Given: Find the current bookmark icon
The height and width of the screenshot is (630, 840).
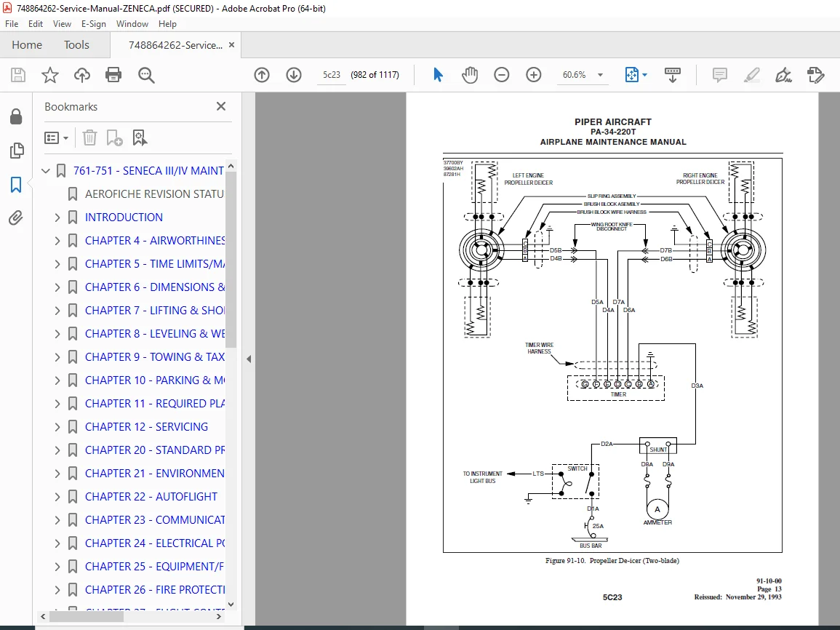Looking at the screenshot, I should click(140, 137).
